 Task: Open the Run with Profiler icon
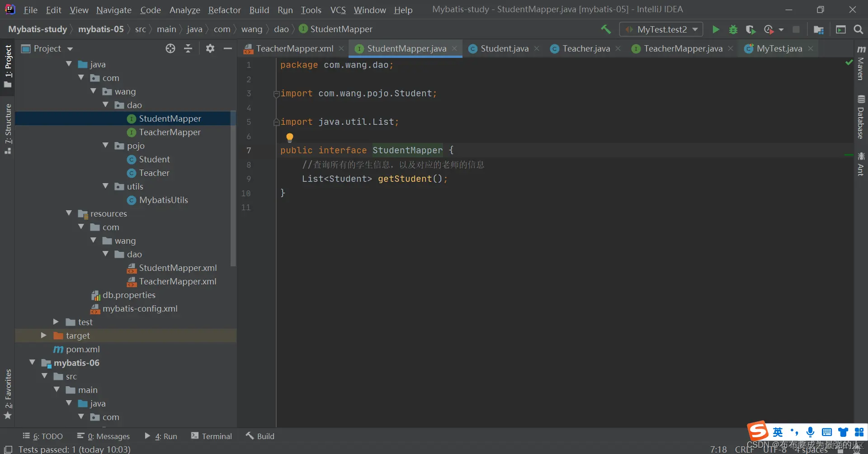(769, 29)
